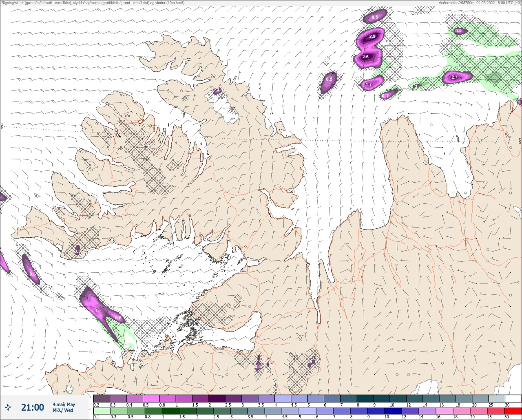Select the mauve 0.2 swatch, top legend row
The height and width of the screenshot is (420, 522).
pos(102,398)
